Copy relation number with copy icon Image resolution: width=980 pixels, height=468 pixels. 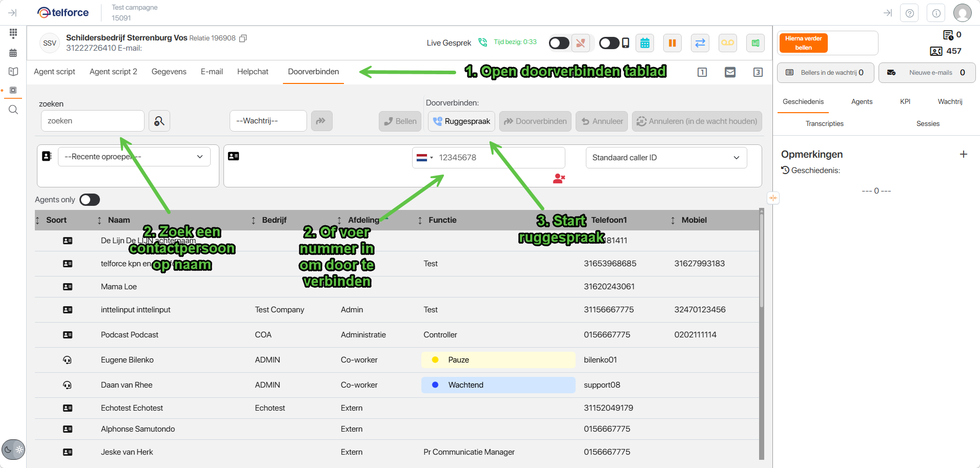243,38
